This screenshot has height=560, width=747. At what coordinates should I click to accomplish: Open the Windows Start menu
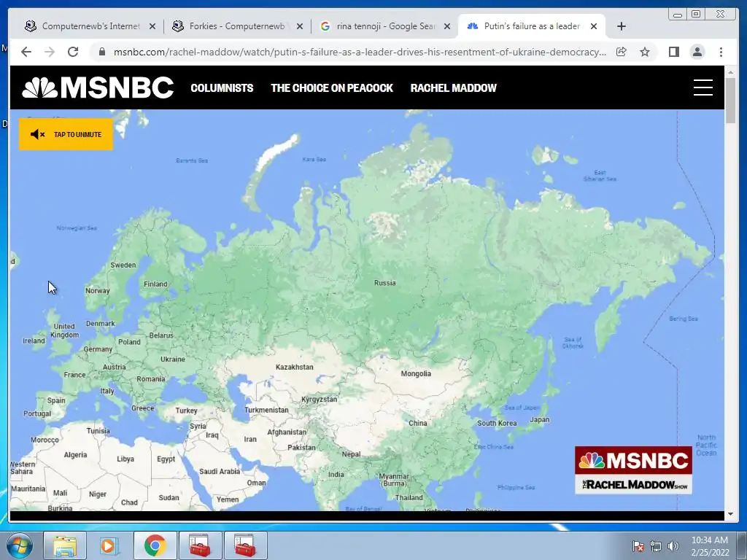pyautogui.click(x=19, y=545)
